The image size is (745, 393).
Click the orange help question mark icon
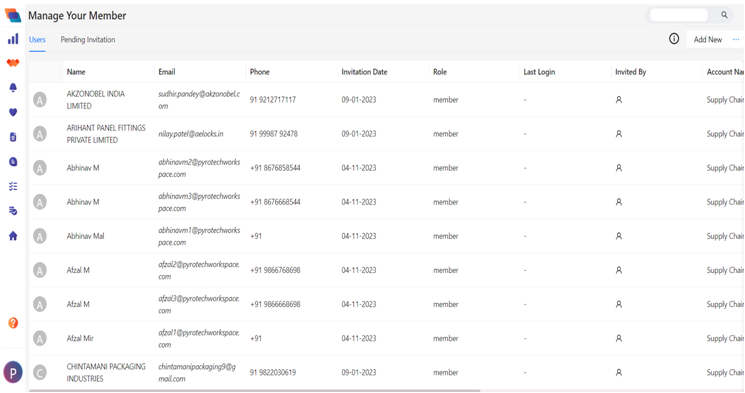coord(13,323)
